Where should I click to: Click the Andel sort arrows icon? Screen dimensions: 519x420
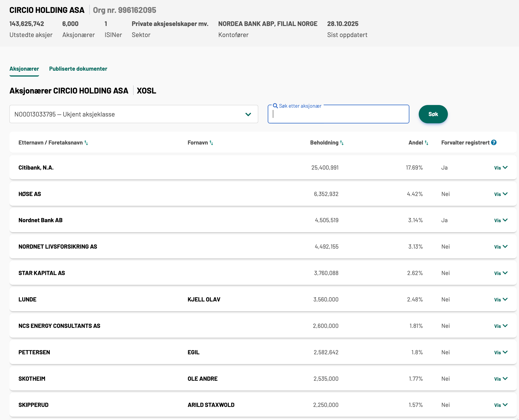pos(426,143)
